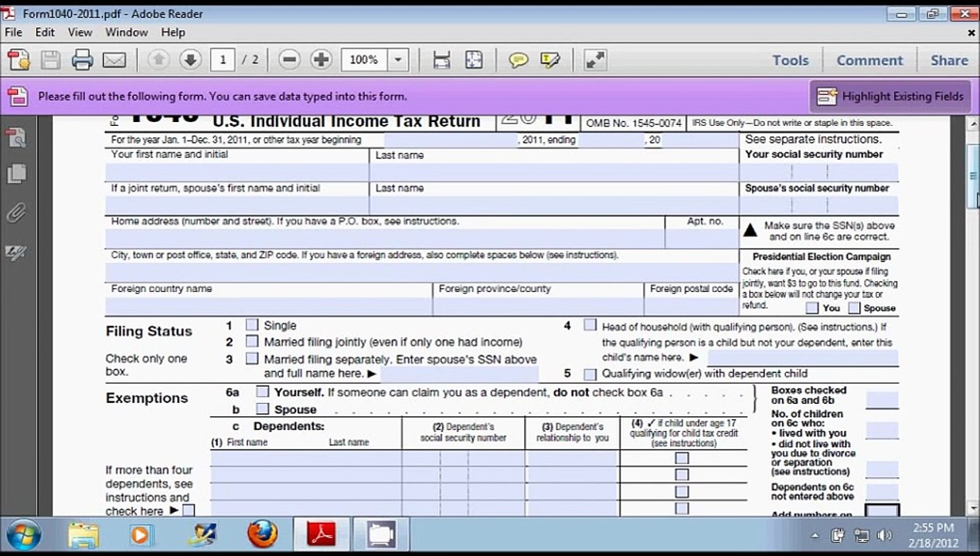
Task: Check Head of household box
Action: pyautogui.click(x=590, y=325)
